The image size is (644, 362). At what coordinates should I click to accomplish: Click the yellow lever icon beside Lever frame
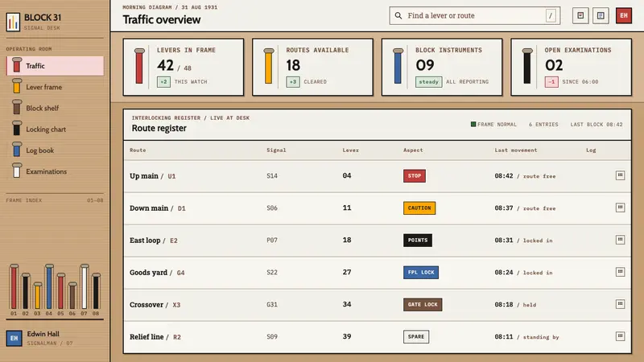[17, 87]
